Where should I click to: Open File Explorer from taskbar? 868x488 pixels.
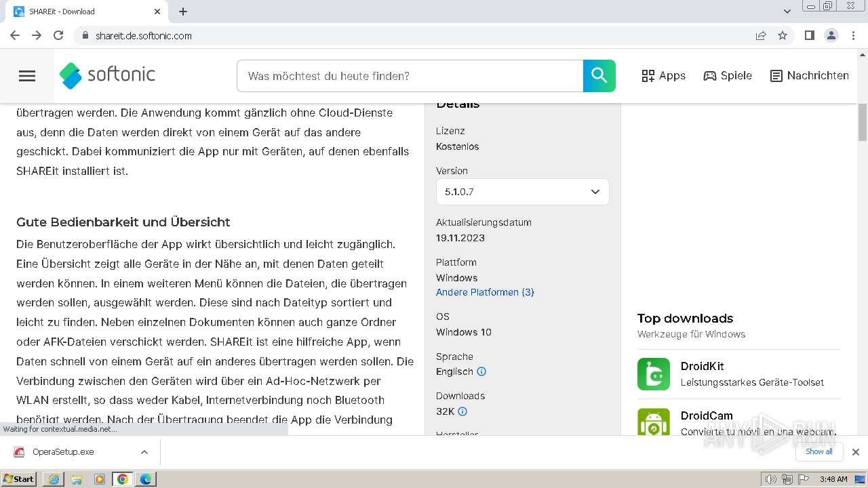(77, 479)
